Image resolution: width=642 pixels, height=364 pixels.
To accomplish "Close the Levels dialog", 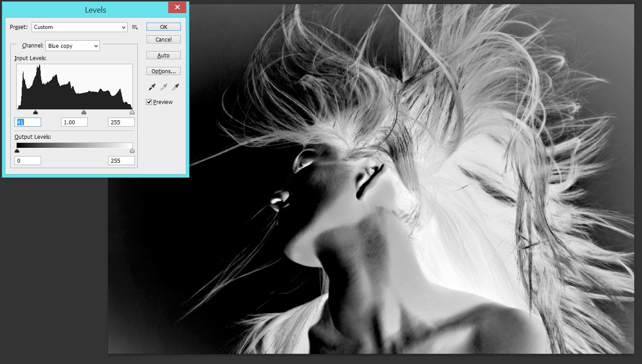I will tap(177, 7).
